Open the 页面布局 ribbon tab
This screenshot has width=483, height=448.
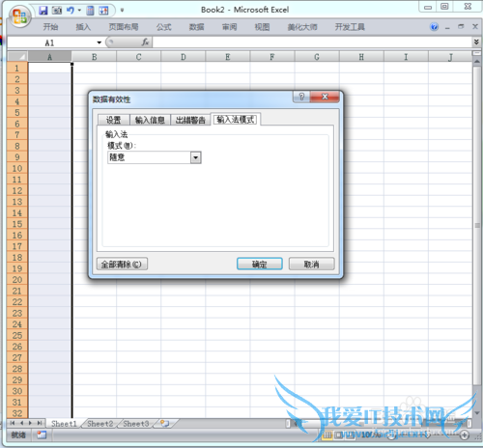[124, 27]
